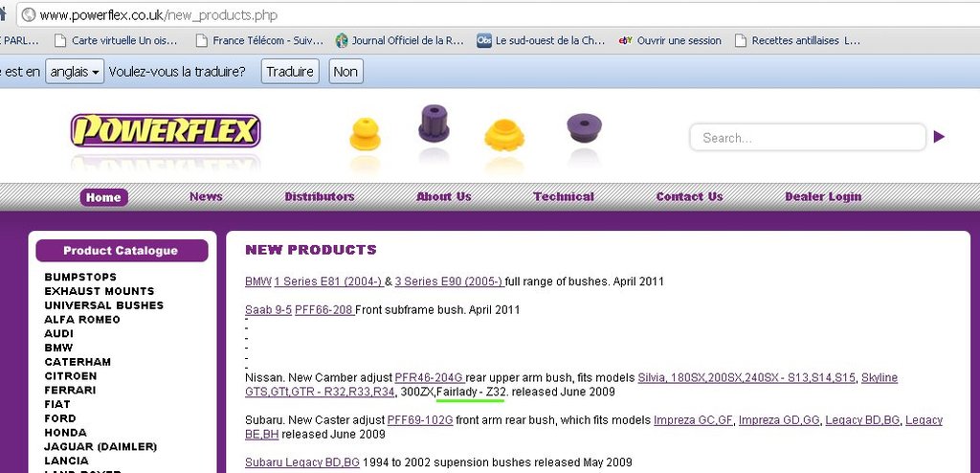Open the PFR46-204G product link
980x473 pixels.
(x=429, y=378)
